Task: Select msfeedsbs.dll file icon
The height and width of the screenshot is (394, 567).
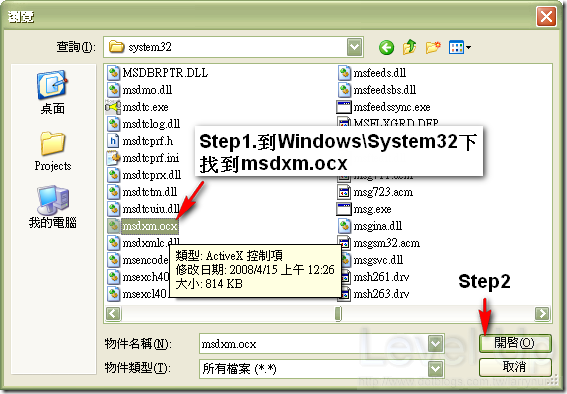Action: click(x=344, y=90)
